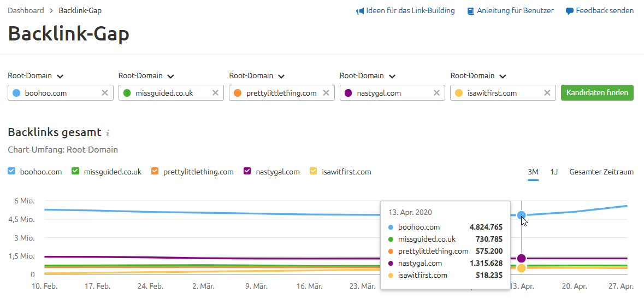
Task: Open Root-Domain dropdown above isawitfirst.com
Action: point(478,76)
